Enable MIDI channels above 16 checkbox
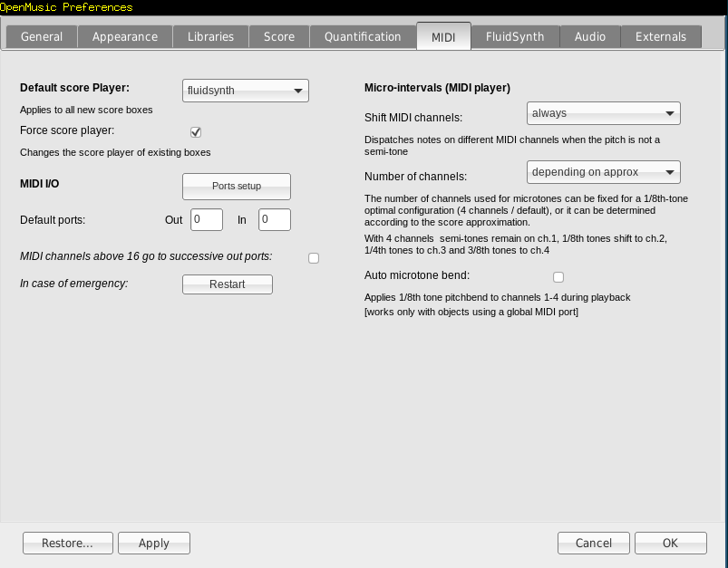This screenshot has width=728, height=568. click(x=314, y=258)
